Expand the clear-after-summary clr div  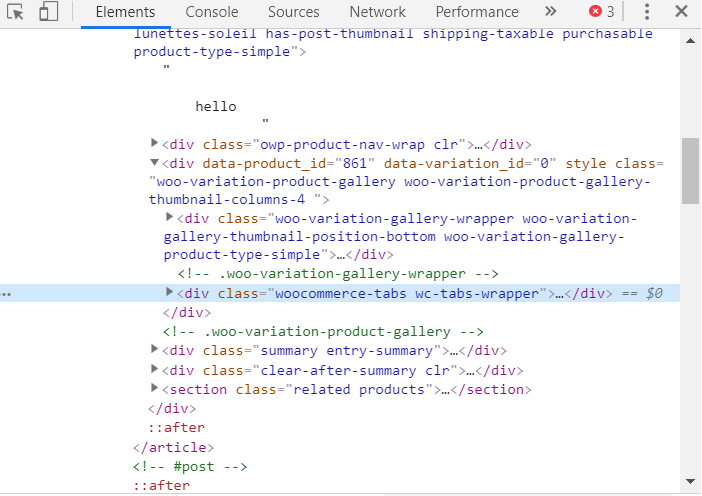[x=154, y=369]
